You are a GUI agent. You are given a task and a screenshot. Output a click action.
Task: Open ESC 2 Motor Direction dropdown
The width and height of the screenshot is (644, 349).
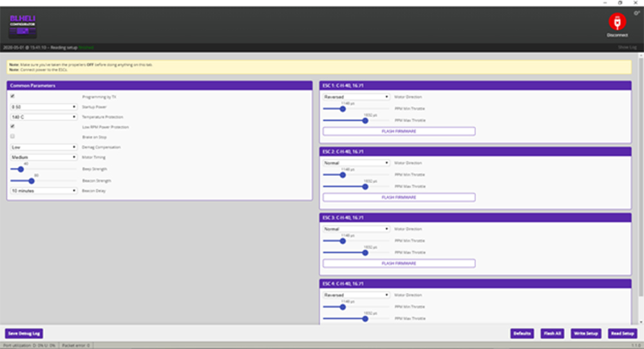(x=356, y=163)
